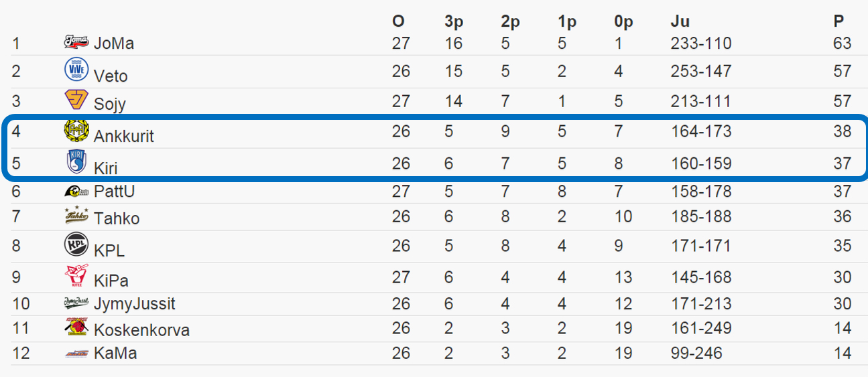This screenshot has width=868, height=377.
Task: Click the KaMa team logo
Action: pos(76,354)
